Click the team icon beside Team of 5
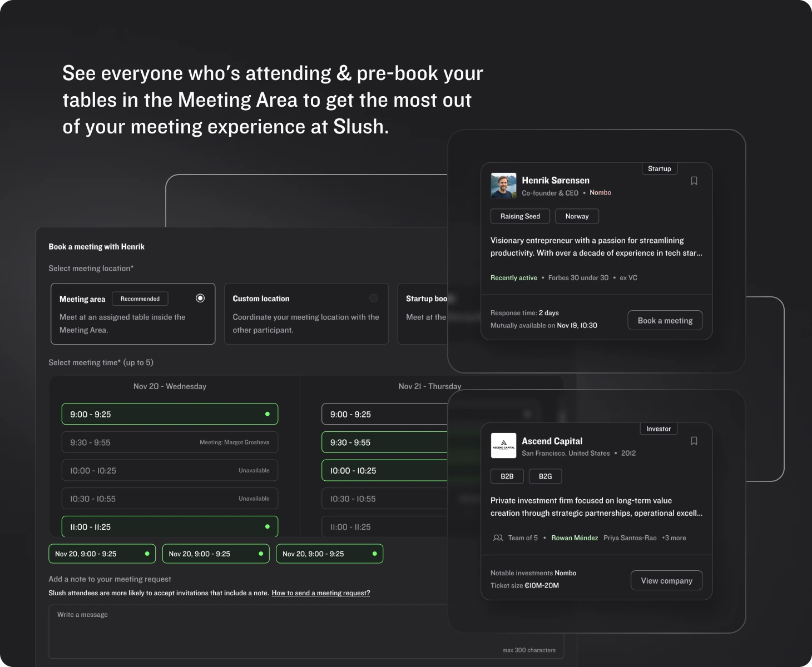Image resolution: width=812 pixels, height=667 pixels. (498, 538)
